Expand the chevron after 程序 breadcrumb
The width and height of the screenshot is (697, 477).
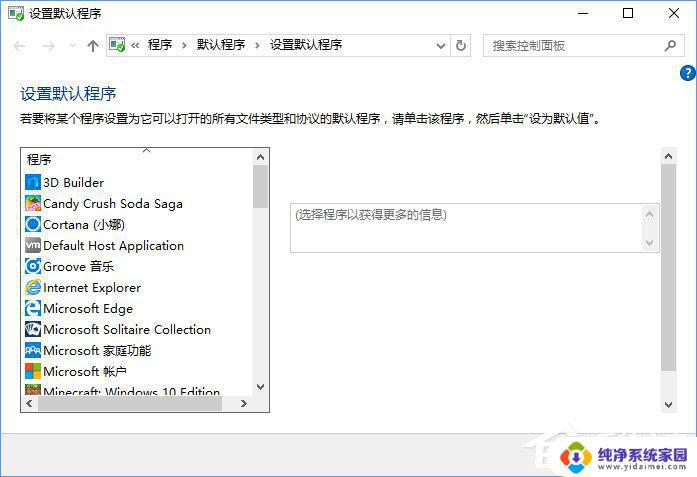click(184, 45)
